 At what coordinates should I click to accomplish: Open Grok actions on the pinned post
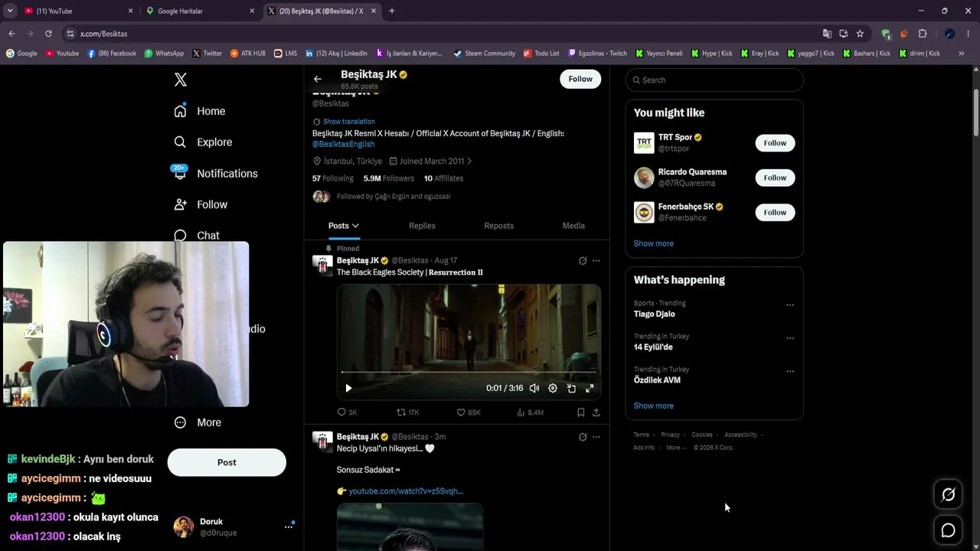pyautogui.click(x=583, y=260)
